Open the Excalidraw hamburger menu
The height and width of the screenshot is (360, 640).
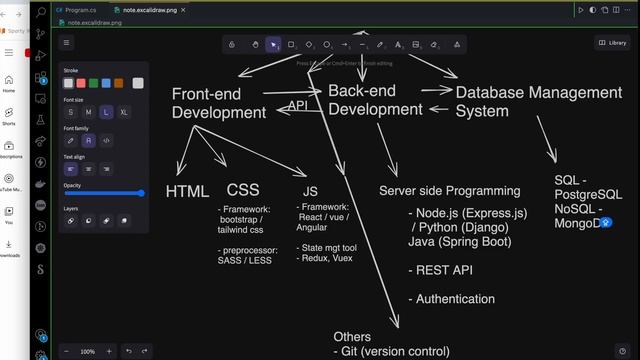pos(67,42)
